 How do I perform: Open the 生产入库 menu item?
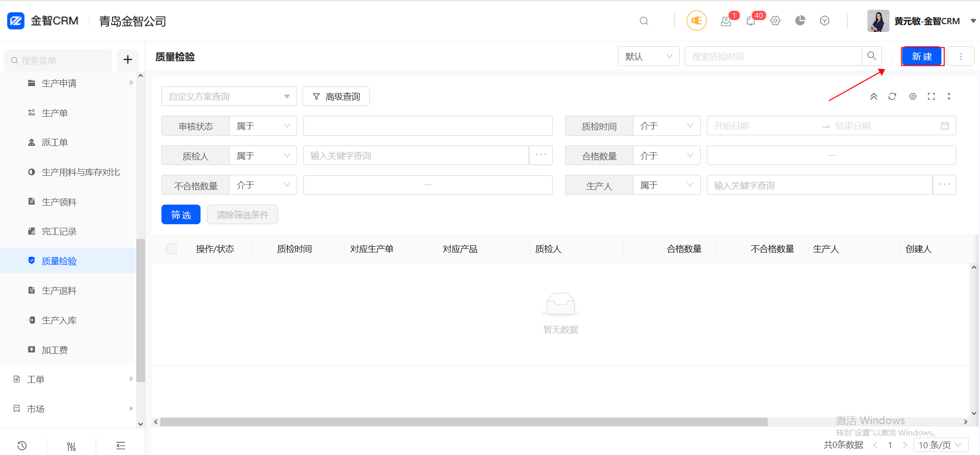pos(68,320)
